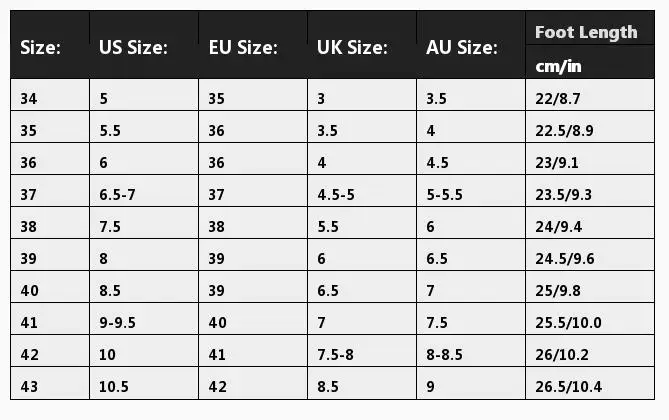This screenshot has height=420, width=669.
Task: Select the AU size cell '5-5.5'
Action: point(444,194)
